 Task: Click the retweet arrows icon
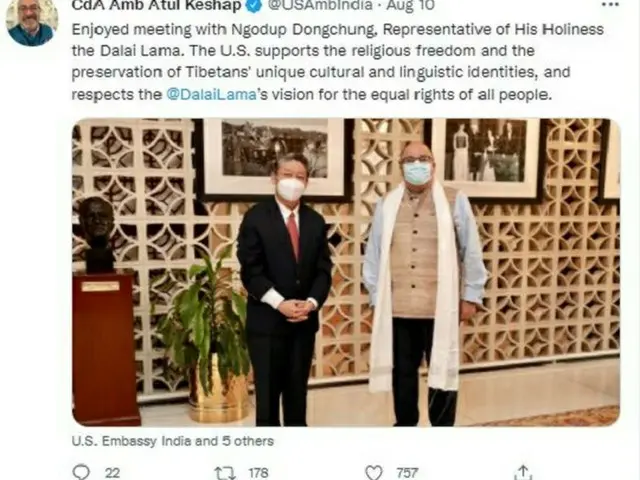(225, 473)
